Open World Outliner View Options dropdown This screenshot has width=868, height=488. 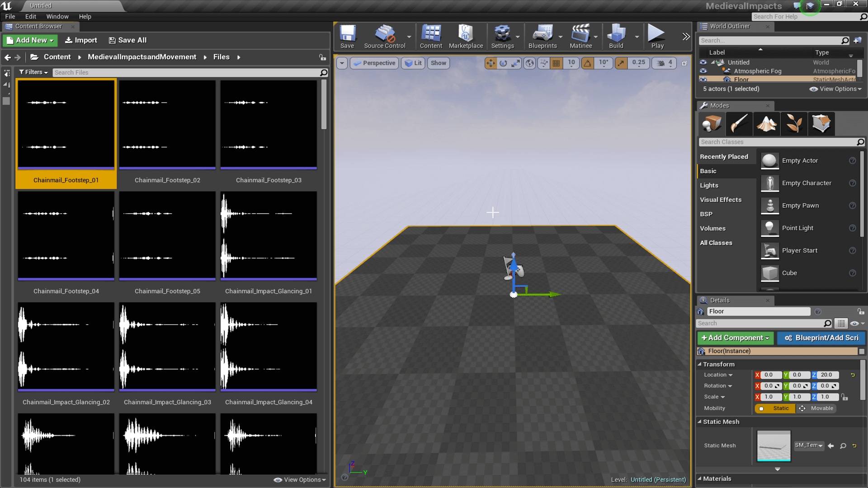coord(835,89)
